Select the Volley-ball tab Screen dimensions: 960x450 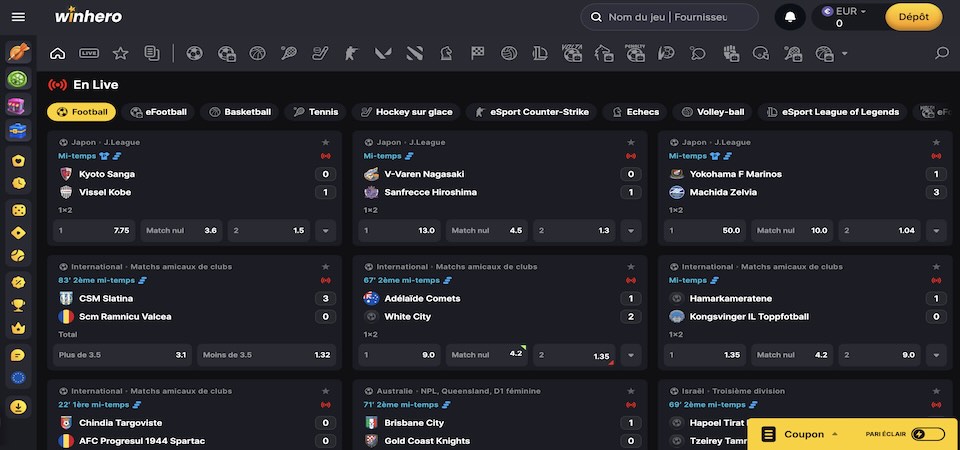[713, 112]
